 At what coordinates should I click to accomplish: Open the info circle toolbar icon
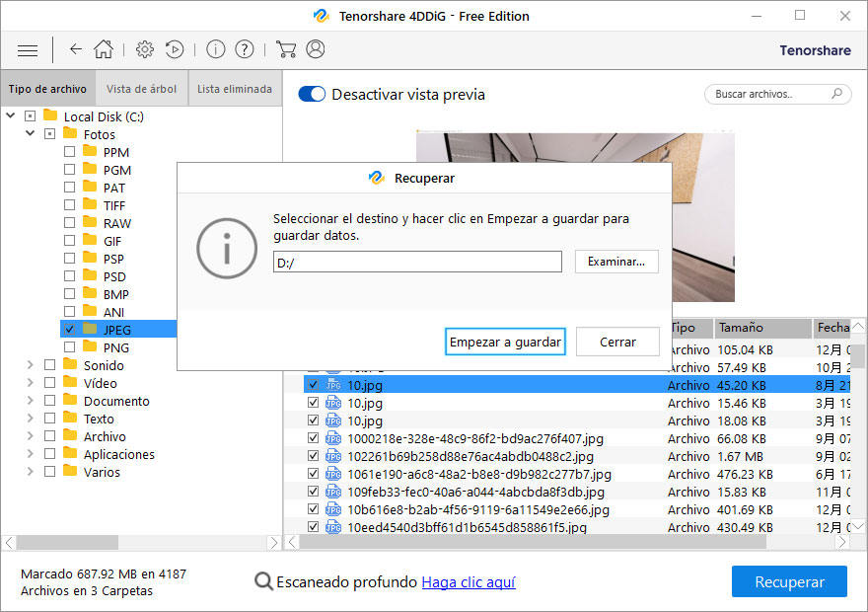(215, 49)
